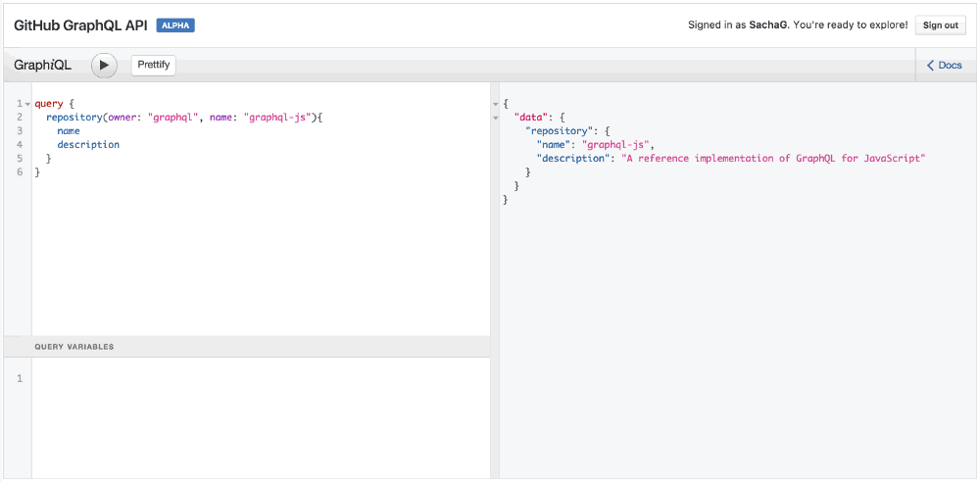Place cursor on the name field, line 3
The width and height of the screenshot is (980, 482).
pyautogui.click(x=69, y=131)
